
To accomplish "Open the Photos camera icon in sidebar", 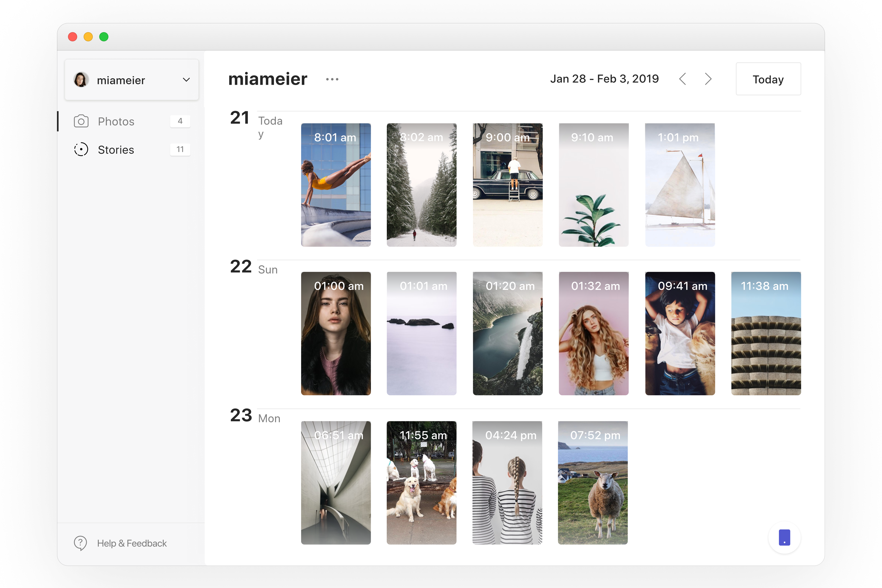I will coord(81,121).
